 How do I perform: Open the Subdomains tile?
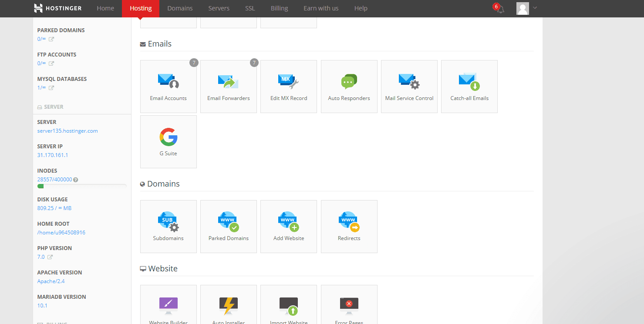(169, 227)
